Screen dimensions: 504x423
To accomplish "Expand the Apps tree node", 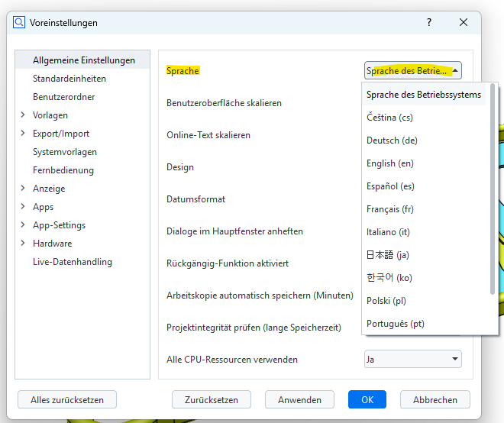I will coord(24,207).
